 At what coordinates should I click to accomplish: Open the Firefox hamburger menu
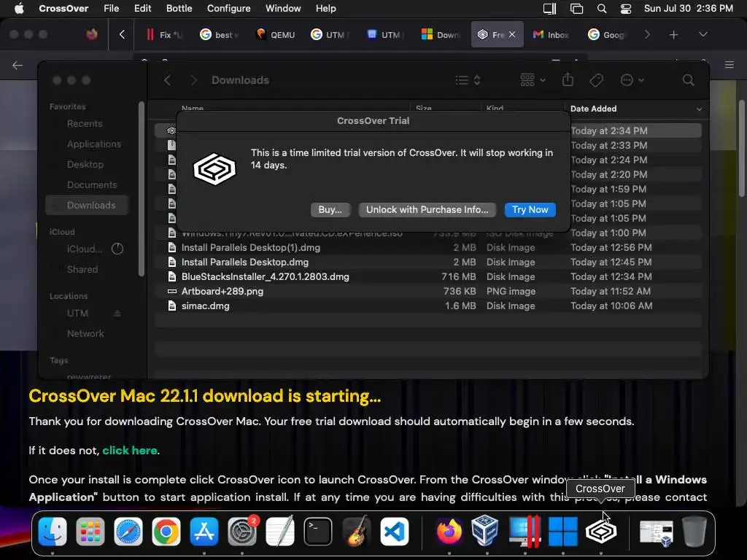pyautogui.click(x=729, y=65)
